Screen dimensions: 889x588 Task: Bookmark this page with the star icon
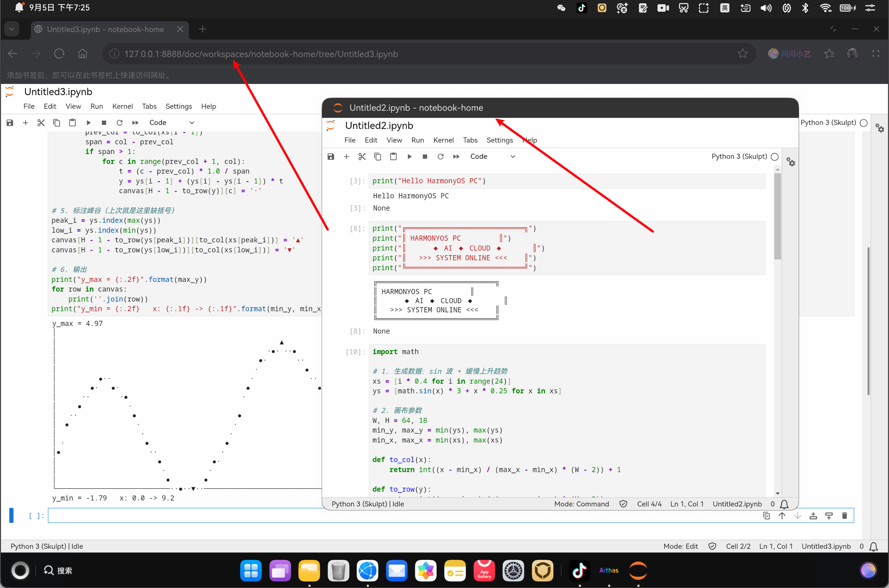(x=742, y=54)
